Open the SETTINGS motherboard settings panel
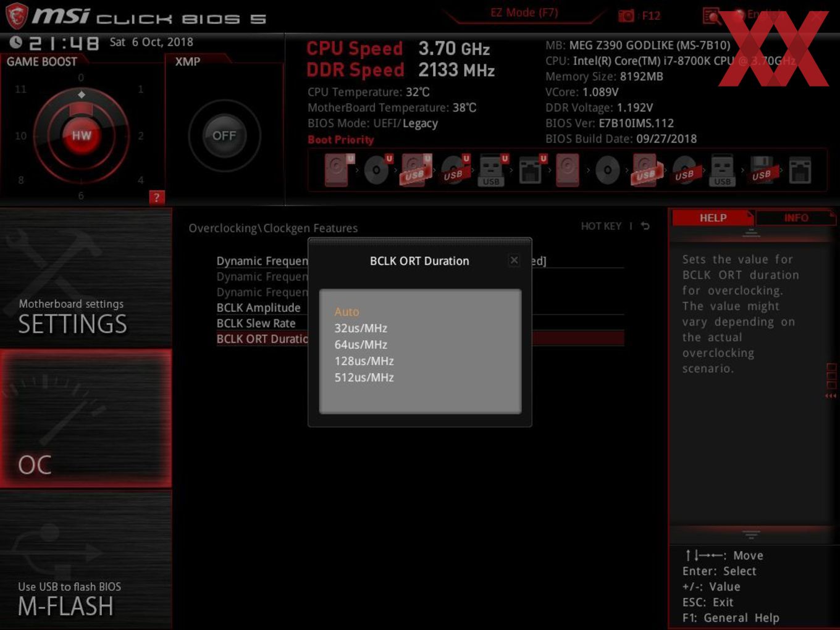This screenshot has width=840, height=630. click(86, 278)
